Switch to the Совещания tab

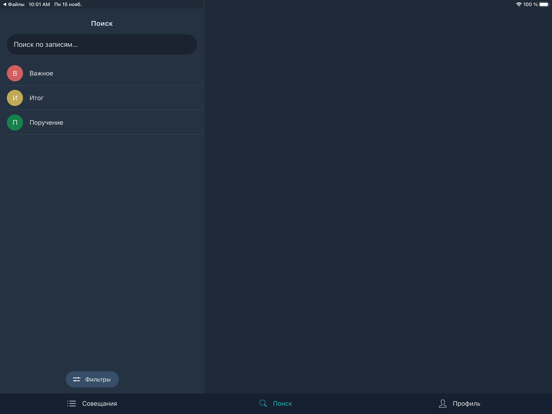tap(92, 403)
